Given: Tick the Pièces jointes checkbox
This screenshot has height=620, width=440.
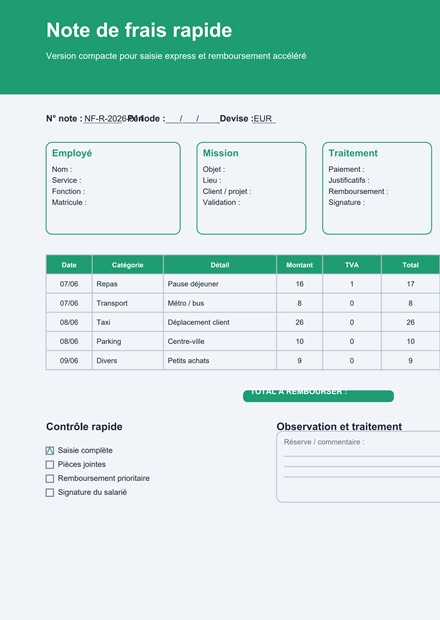Looking at the screenshot, I should [50, 464].
